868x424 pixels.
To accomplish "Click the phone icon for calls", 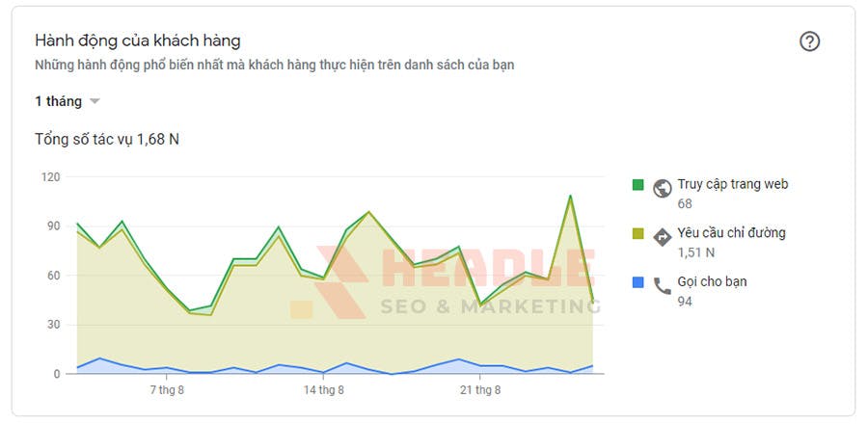I will [662, 286].
